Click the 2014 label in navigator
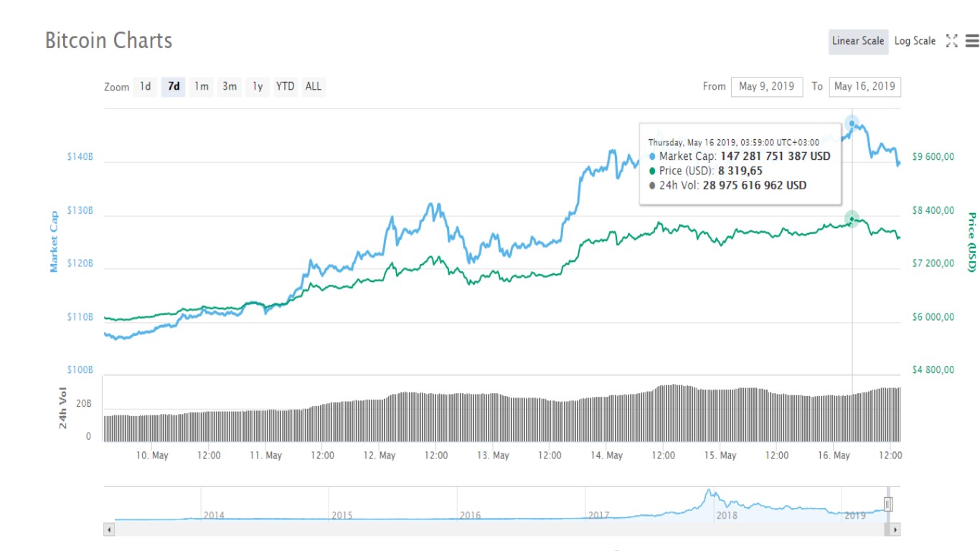This screenshot has height=551, width=980. 214,515
